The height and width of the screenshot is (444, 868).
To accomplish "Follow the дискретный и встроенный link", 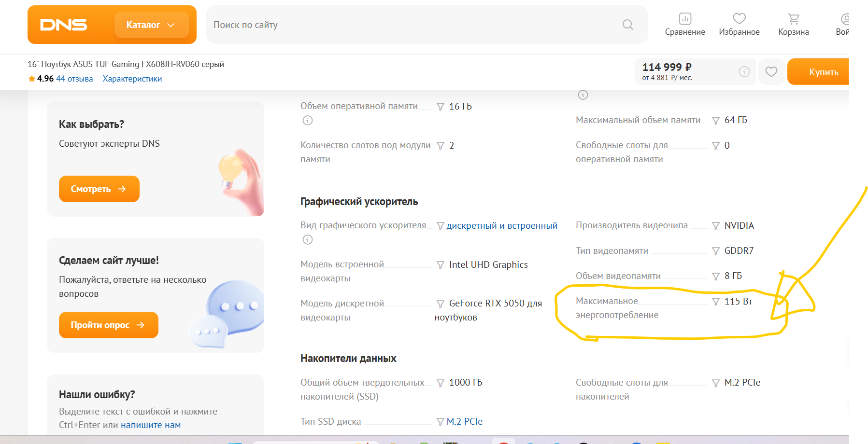I will (502, 225).
